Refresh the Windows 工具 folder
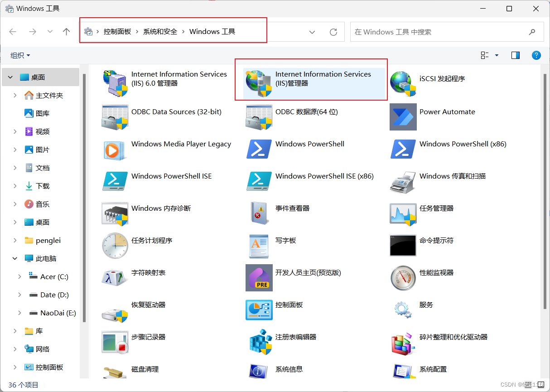Screen dimensions: 550x392 click(x=333, y=32)
